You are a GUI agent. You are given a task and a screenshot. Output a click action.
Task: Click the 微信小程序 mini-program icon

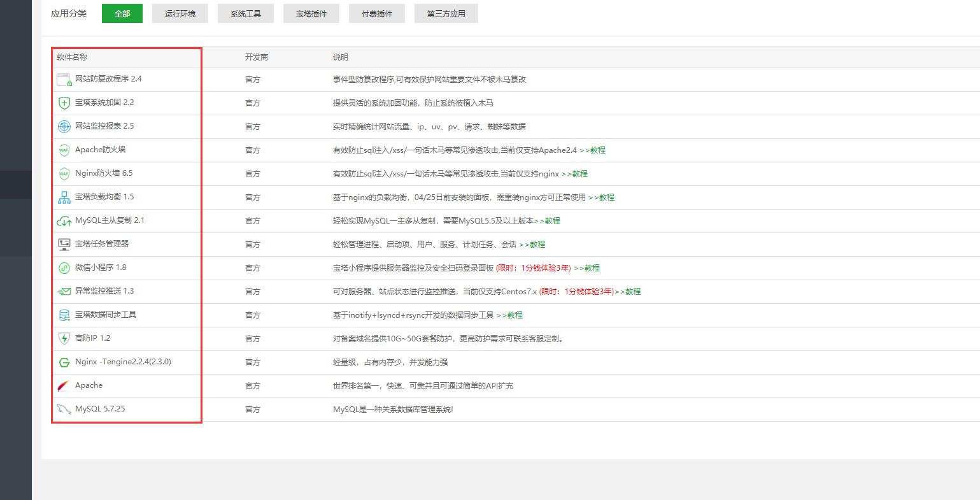click(64, 268)
